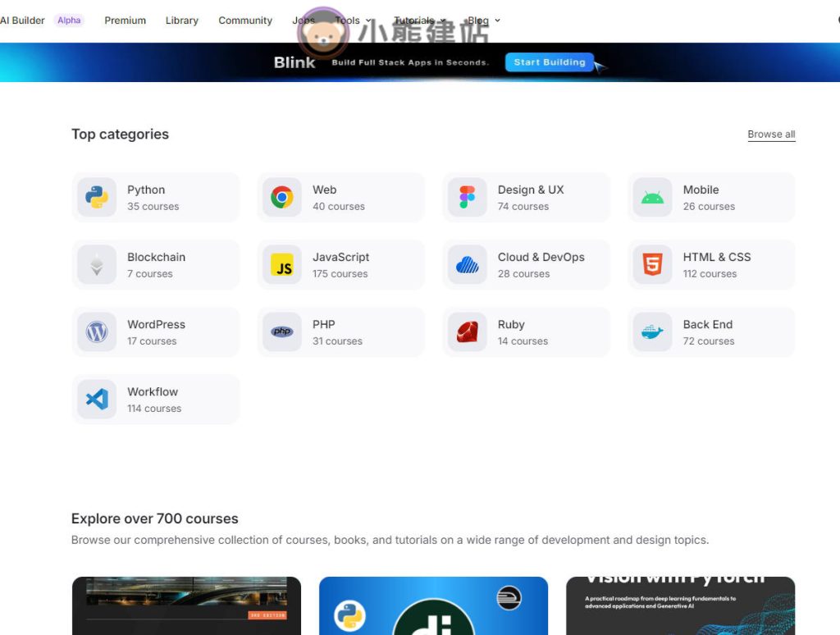The height and width of the screenshot is (635, 840).
Task: Click the PHP courses category card
Action: (340, 332)
